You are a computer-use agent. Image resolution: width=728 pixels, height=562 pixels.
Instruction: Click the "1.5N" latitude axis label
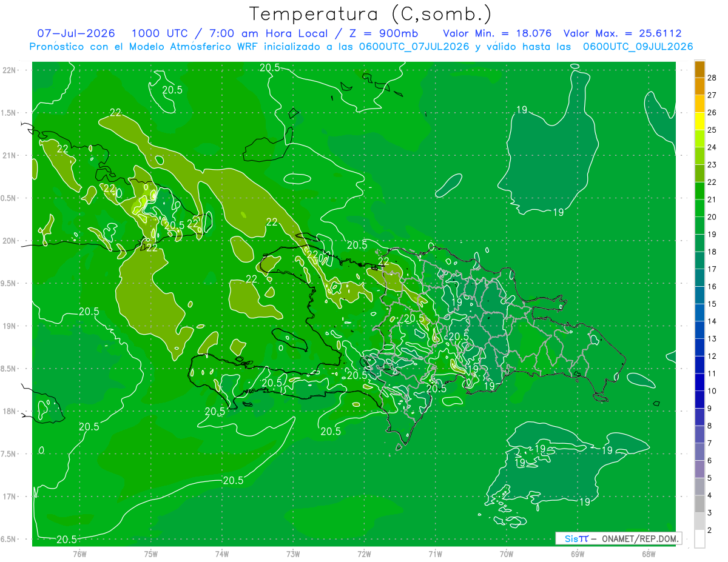click(9, 113)
